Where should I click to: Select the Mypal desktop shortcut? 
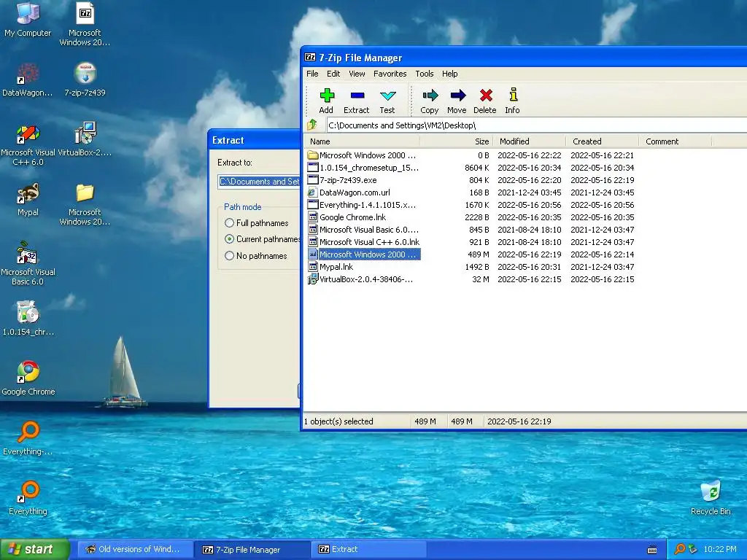pos(28,199)
